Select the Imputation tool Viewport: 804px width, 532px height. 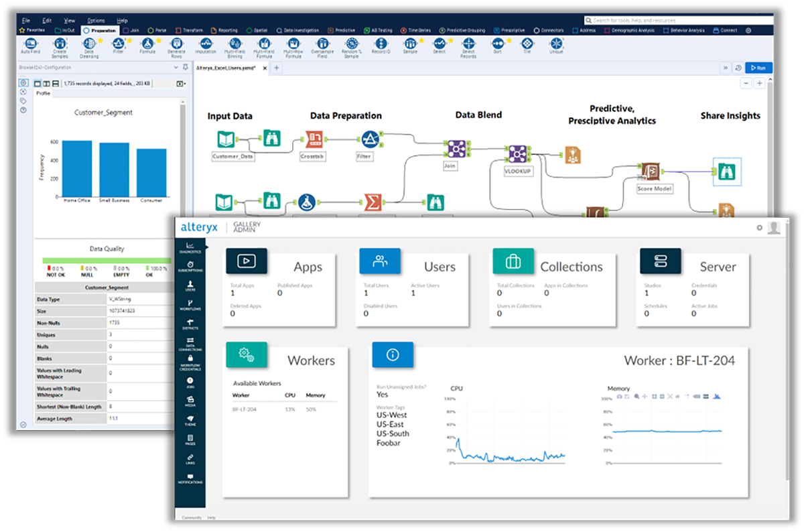(x=206, y=45)
